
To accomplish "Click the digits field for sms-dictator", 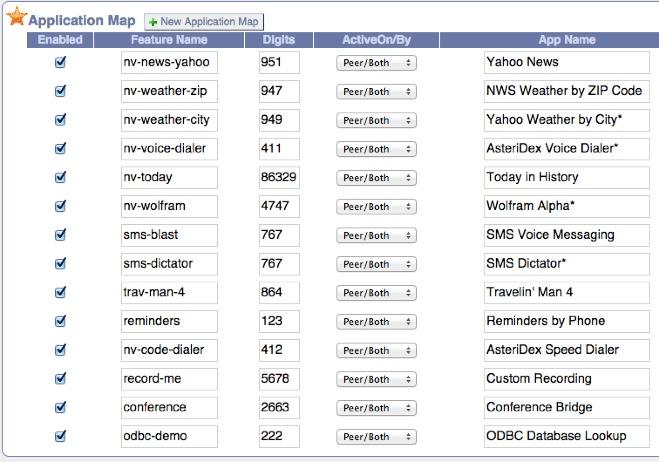I will [x=279, y=264].
